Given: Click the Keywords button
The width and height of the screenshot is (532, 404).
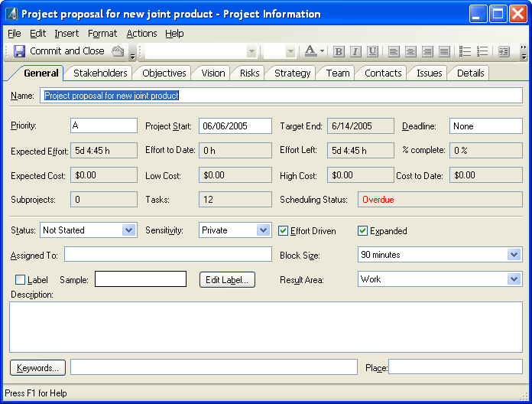Looking at the screenshot, I should 37,368.
